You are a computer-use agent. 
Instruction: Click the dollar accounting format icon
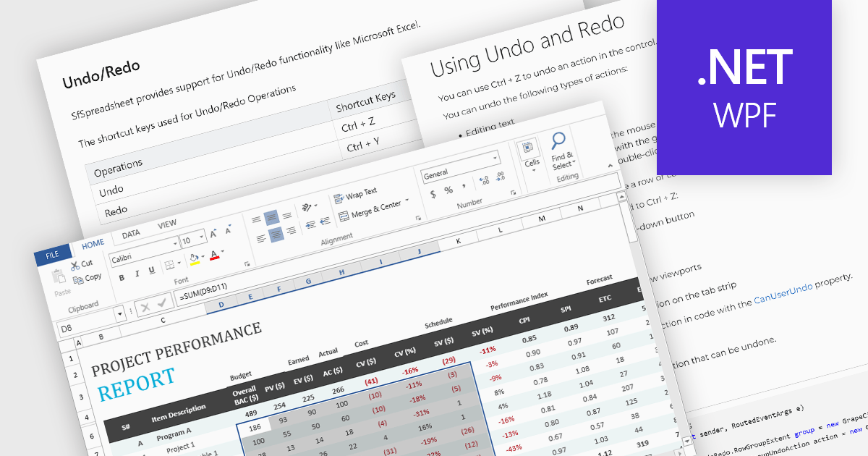point(433,194)
